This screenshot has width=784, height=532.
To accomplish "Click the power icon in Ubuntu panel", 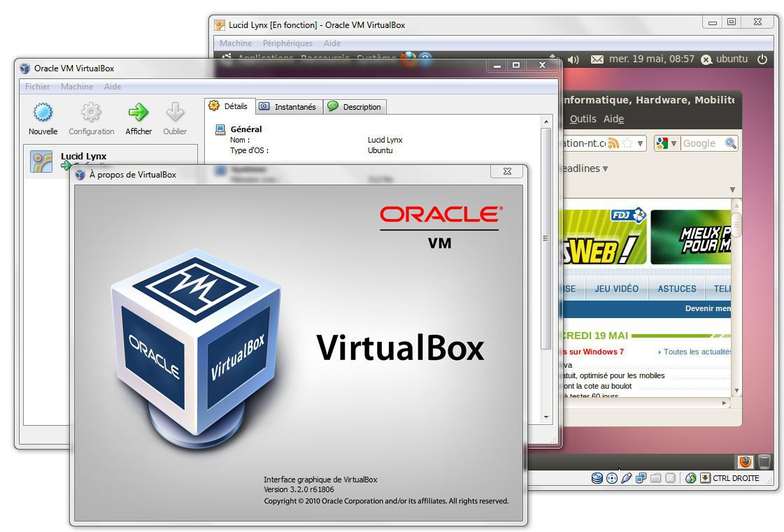I will (x=762, y=59).
